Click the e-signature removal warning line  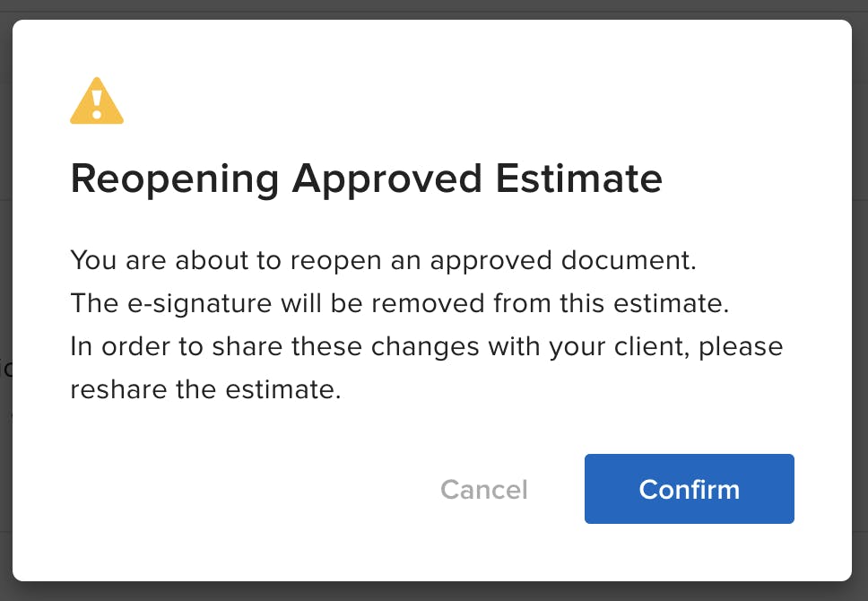400,303
